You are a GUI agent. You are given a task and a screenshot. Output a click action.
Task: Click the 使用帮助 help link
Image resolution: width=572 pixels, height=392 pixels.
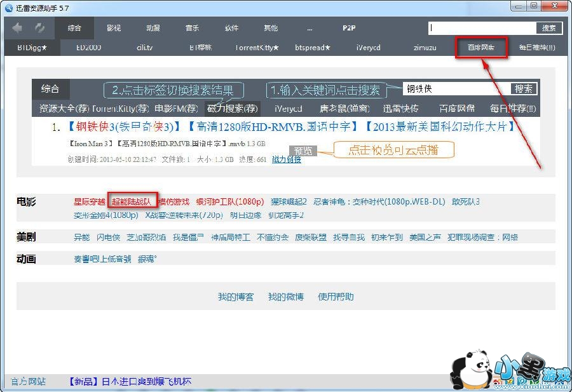[336, 297]
